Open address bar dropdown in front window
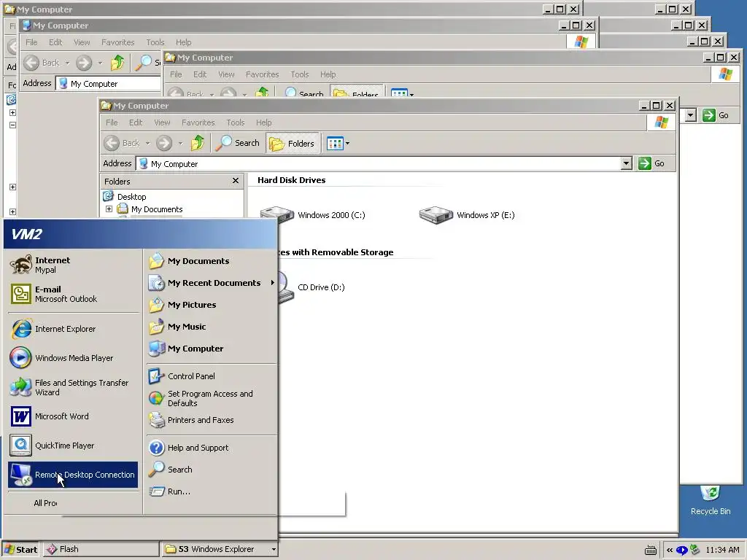This screenshot has width=747, height=560. pos(627,164)
